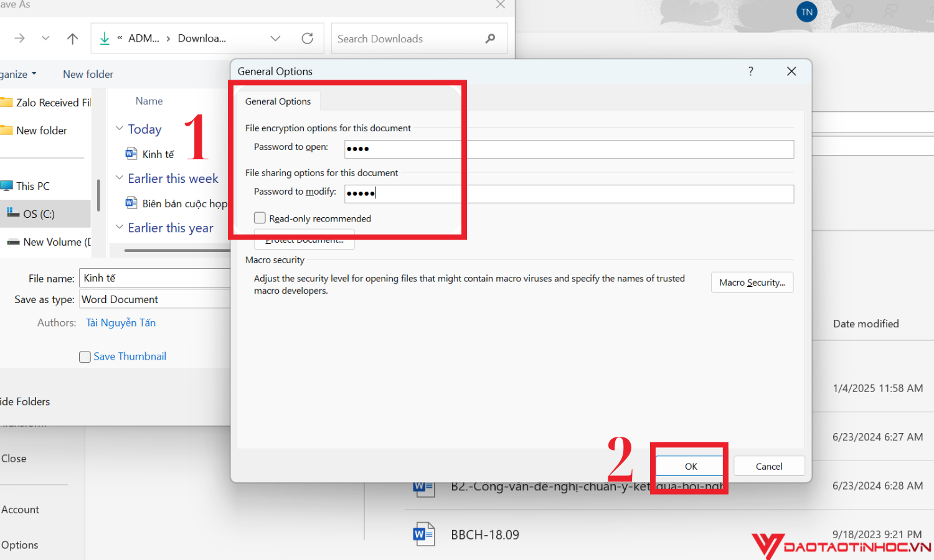934x560 pixels.
Task: Click the search magnifier in Search Downloads
Action: coord(490,38)
